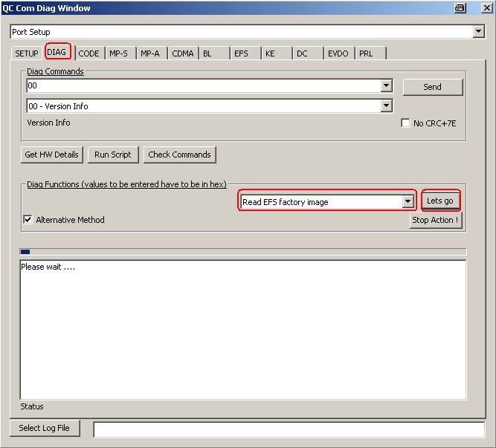
Task: Go to the EFS tab
Action: click(x=241, y=53)
